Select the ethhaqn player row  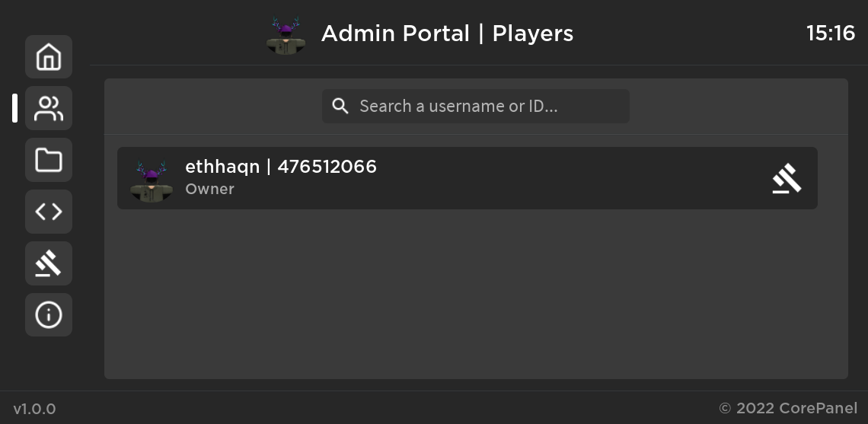(x=468, y=178)
